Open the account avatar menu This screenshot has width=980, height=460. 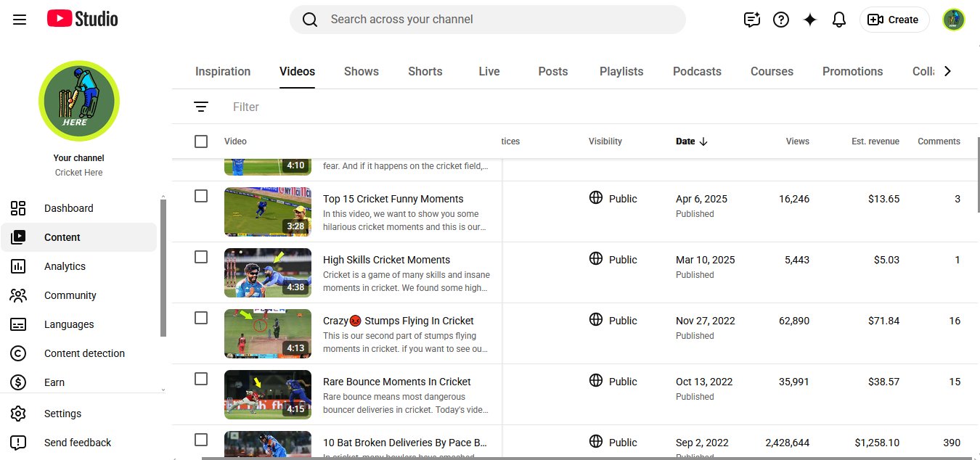[954, 20]
